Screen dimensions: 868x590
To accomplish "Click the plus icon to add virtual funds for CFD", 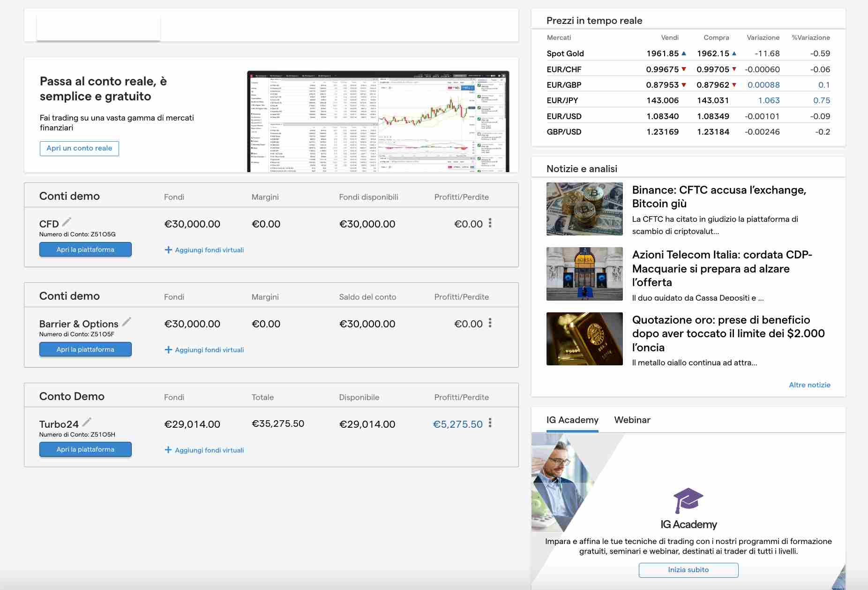I will (x=169, y=250).
